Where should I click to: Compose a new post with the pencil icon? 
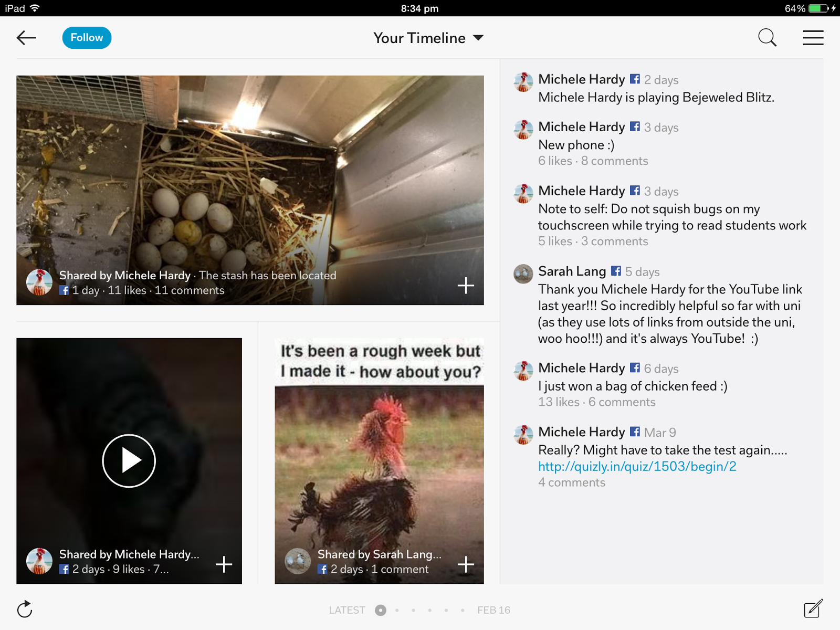pyautogui.click(x=813, y=609)
